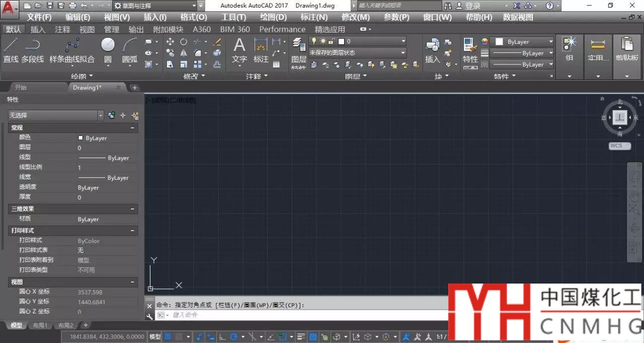Collapse the 常规 properties section
The height and width of the screenshot is (343, 644).
(x=132, y=128)
